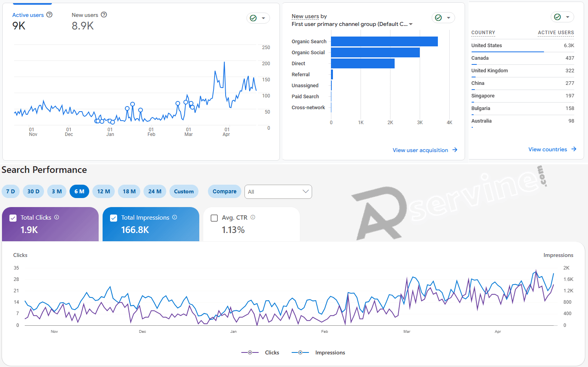
Task: Click info icon next to Total Impressions
Action: (x=175, y=217)
